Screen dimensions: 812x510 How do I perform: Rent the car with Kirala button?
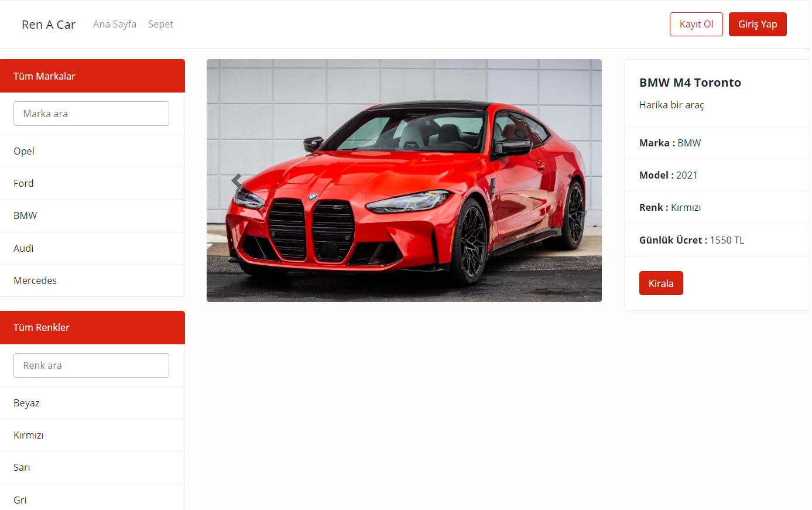pos(661,283)
